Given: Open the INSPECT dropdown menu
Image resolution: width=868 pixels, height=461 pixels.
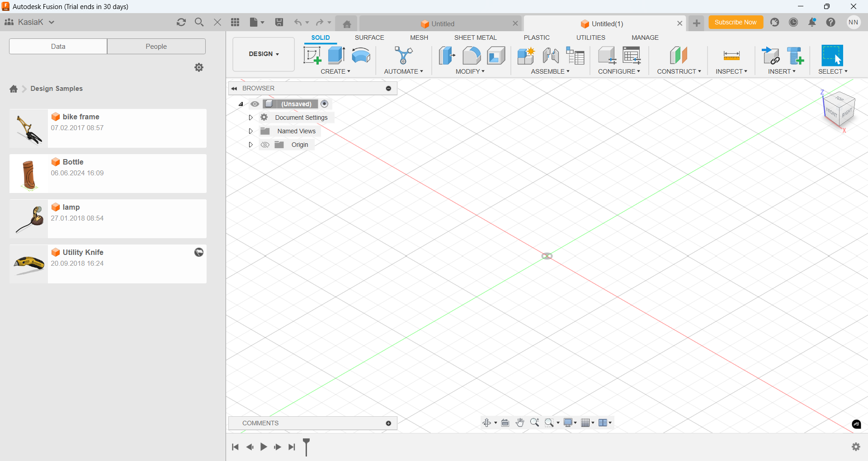Looking at the screenshot, I should click(x=731, y=71).
